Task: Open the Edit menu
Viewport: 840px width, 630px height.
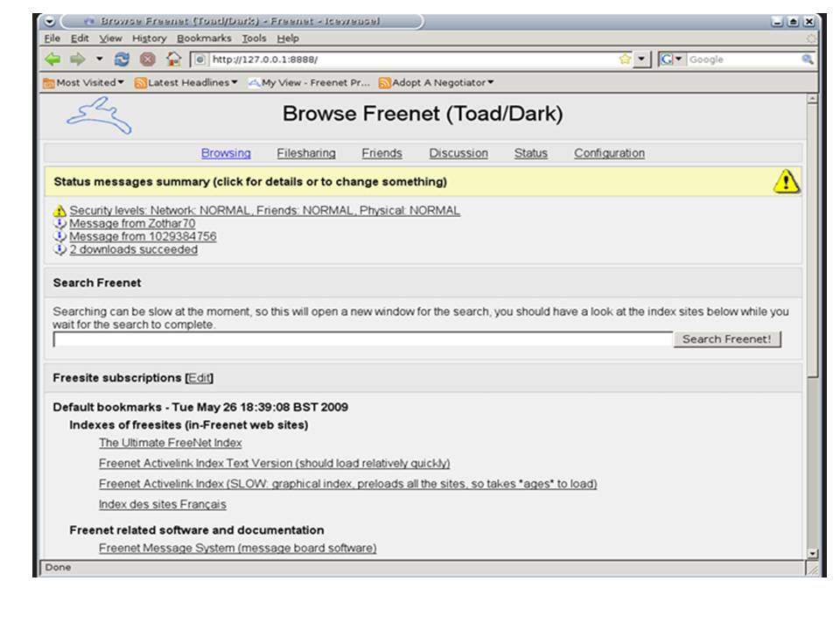Action: [80, 38]
